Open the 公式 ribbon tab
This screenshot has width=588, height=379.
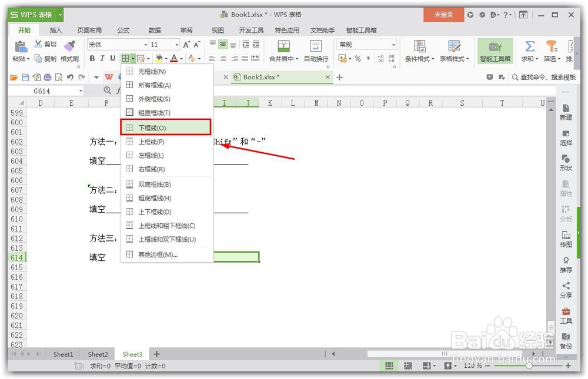(x=123, y=30)
